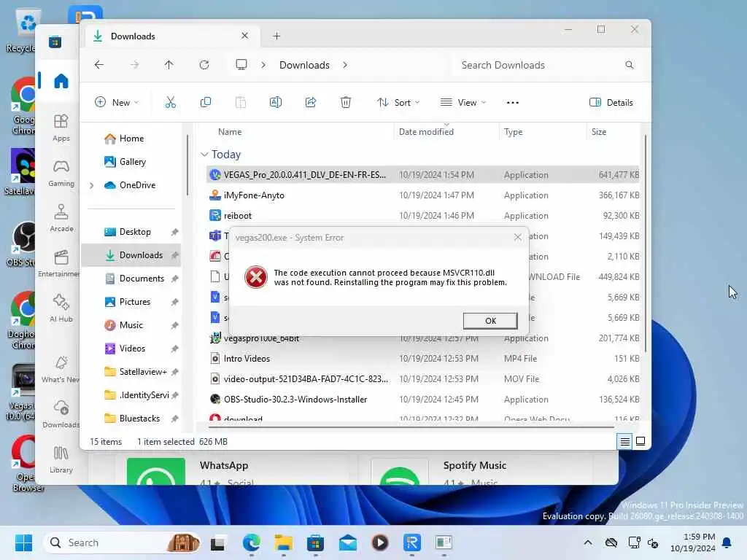Sort by the Size column header
Image resolution: width=747 pixels, height=560 pixels.
[599, 132]
